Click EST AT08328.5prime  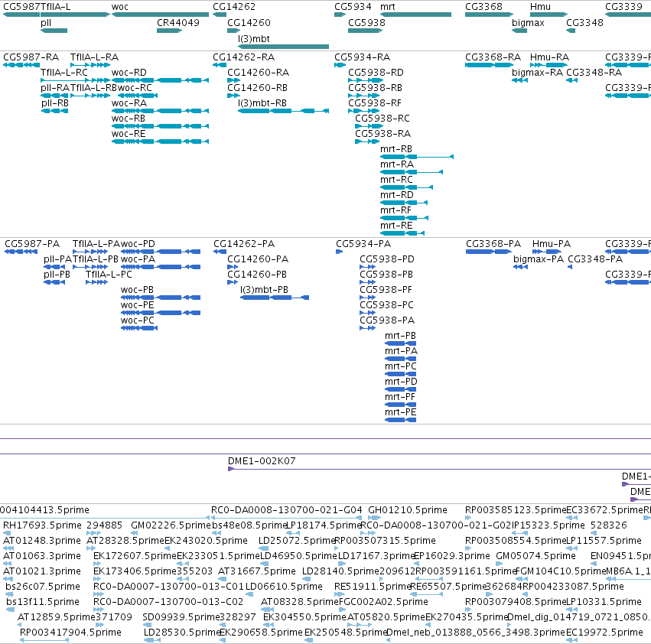[x=268, y=610]
